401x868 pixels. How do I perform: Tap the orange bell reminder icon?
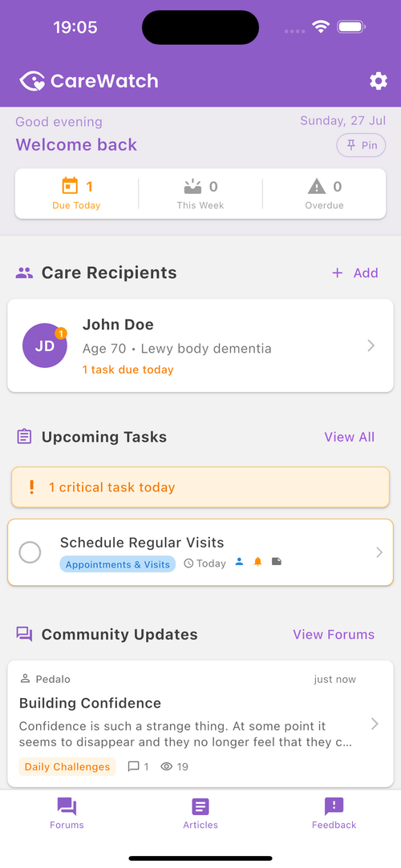(257, 562)
